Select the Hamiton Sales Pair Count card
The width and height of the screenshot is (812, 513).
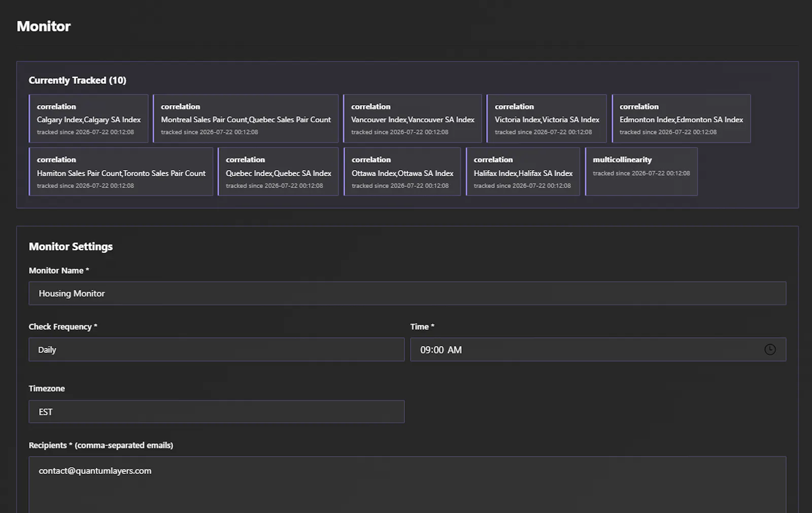point(121,172)
